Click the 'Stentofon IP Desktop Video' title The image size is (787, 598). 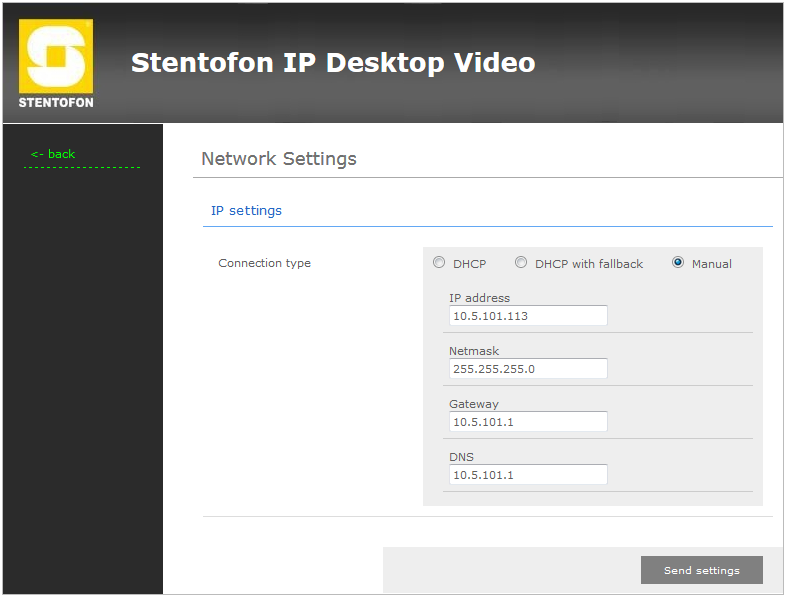tap(333, 63)
